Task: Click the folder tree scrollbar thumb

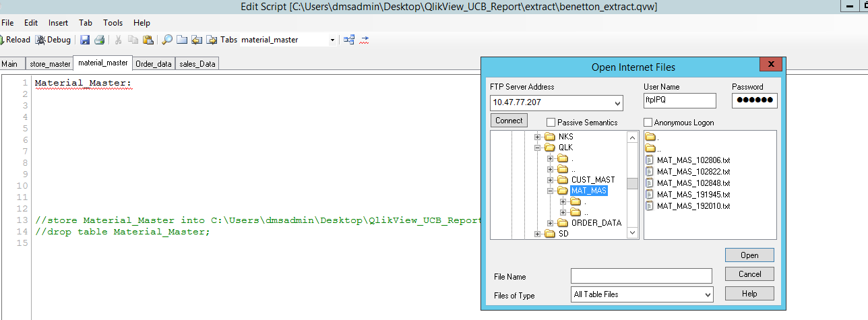Action: pos(632,183)
